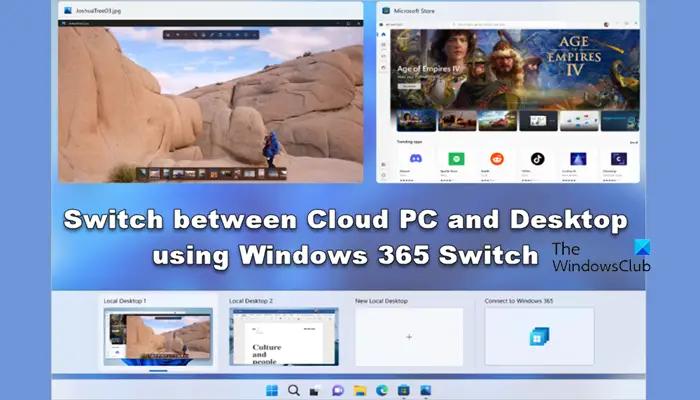Launch File Explorer from the taskbar
Image resolution: width=700 pixels, height=400 pixels.
(360, 391)
